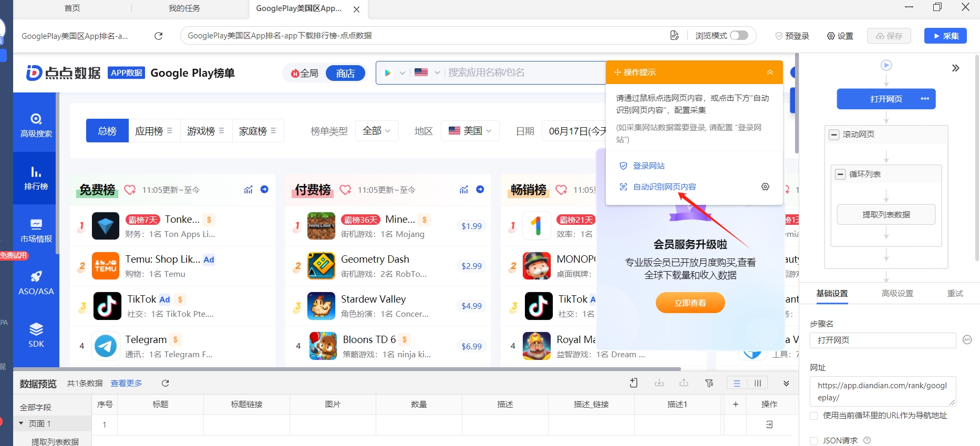Open the auto-detect settings gear icon

tap(765, 186)
